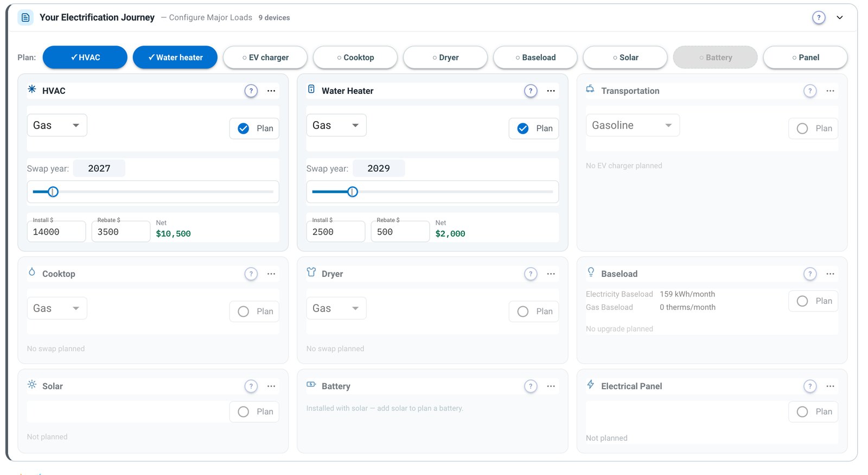Enable Plan for Transportation
Screen dimensions: 868x475
pos(813,128)
